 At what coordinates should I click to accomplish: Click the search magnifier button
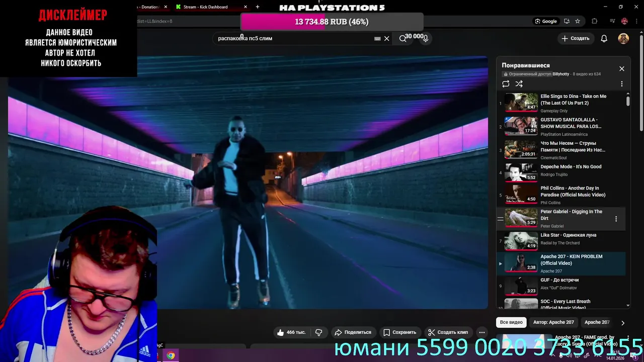coord(403,38)
